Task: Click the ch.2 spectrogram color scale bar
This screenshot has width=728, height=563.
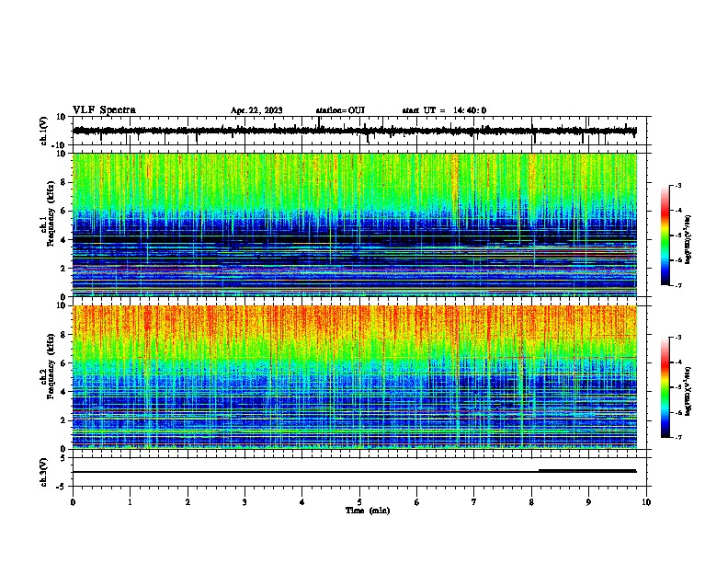Action: [665, 387]
